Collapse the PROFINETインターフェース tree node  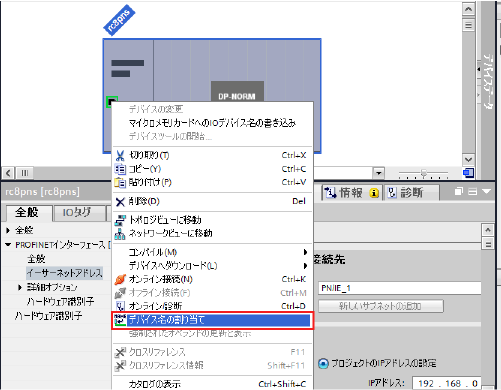click(x=8, y=245)
